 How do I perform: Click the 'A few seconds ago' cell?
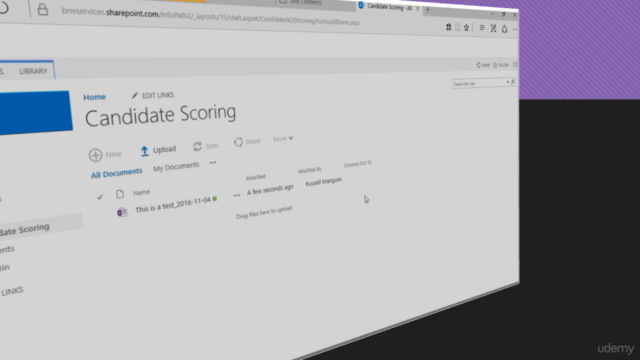point(270,189)
